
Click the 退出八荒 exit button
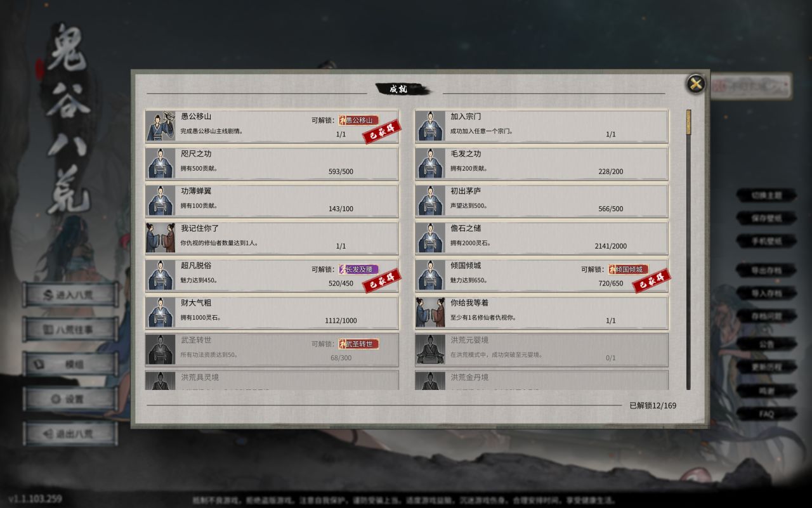pyautogui.click(x=70, y=434)
